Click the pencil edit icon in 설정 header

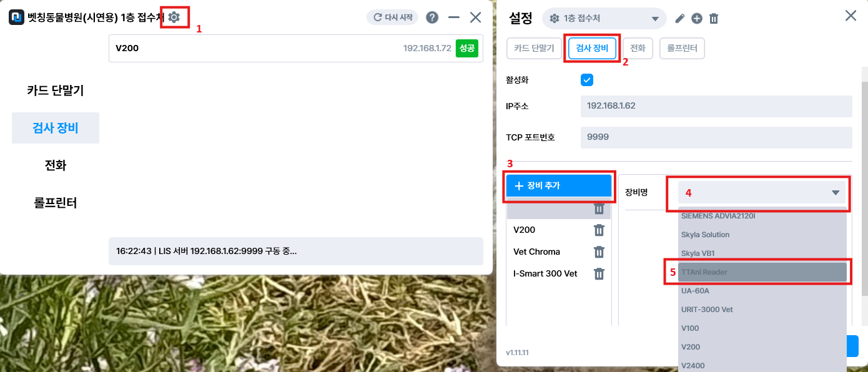[x=680, y=19]
